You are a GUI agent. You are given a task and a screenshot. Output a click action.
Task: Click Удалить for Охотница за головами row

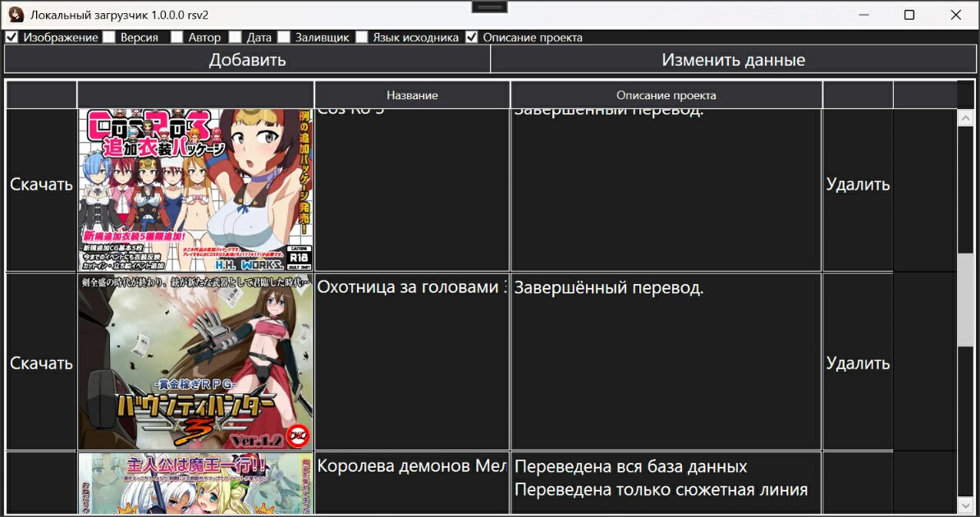(858, 363)
